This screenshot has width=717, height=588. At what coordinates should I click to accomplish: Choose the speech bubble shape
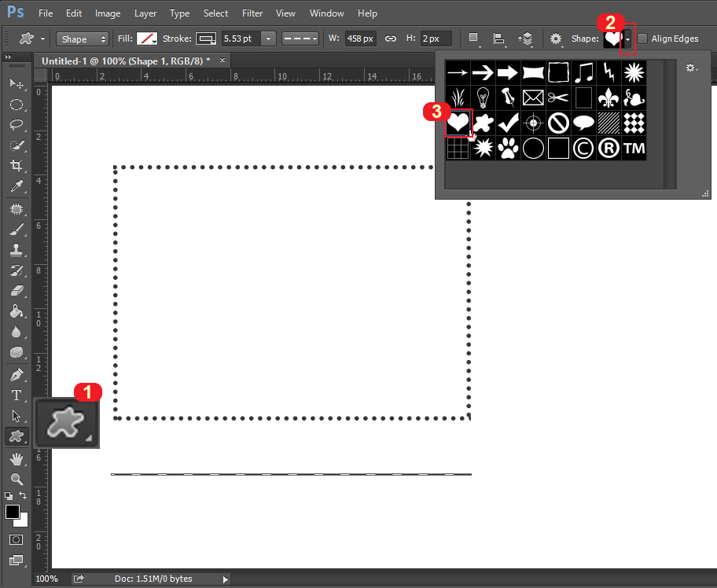click(x=583, y=123)
